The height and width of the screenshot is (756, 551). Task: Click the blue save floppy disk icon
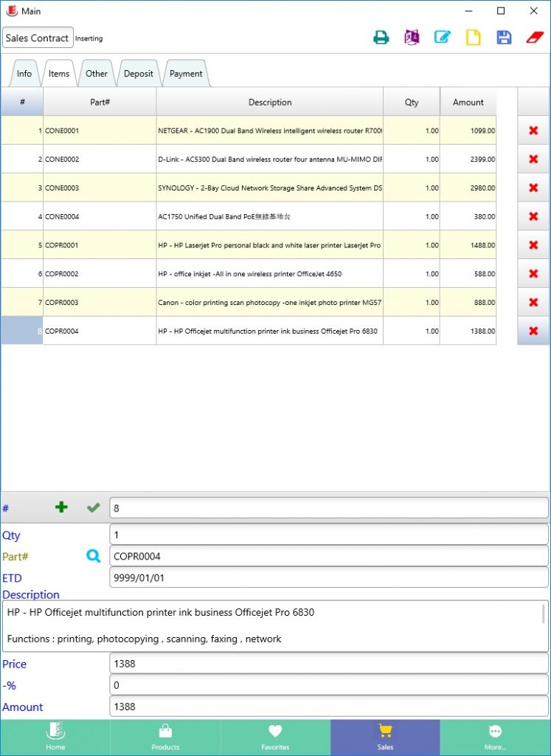pyautogui.click(x=504, y=38)
